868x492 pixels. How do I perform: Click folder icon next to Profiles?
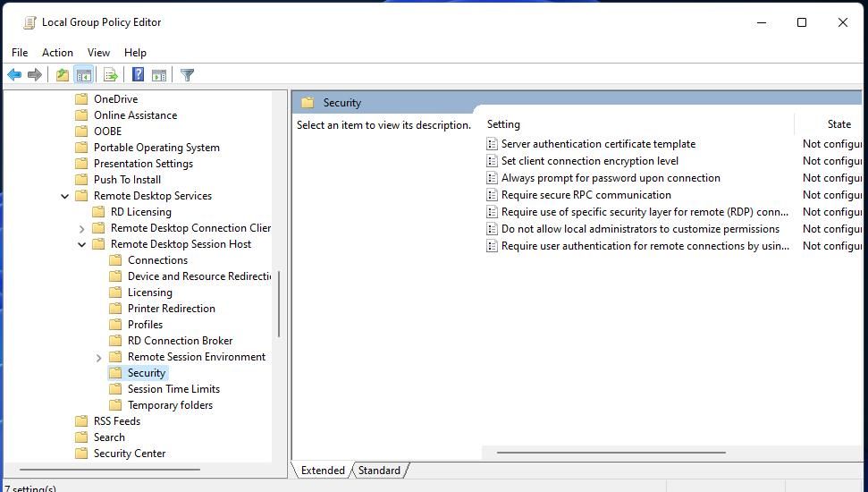(x=115, y=324)
